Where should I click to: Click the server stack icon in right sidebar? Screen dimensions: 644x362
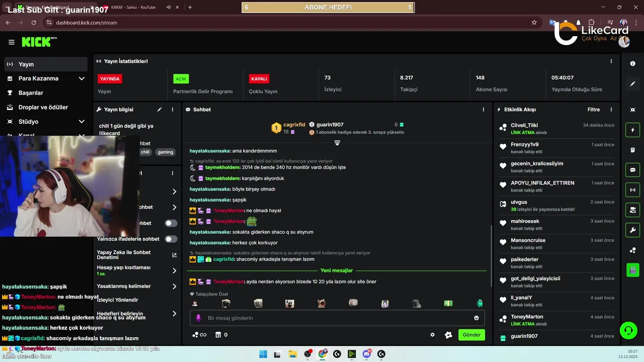click(x=632, y=210)
